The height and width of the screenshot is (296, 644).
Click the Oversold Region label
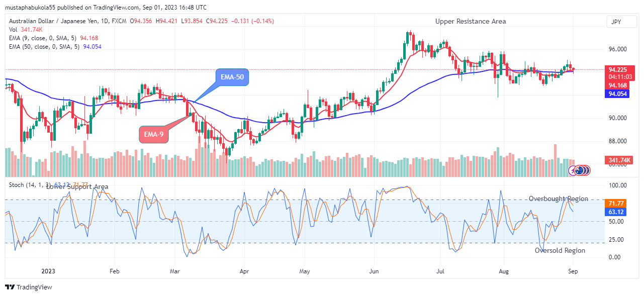coord(560,250)
